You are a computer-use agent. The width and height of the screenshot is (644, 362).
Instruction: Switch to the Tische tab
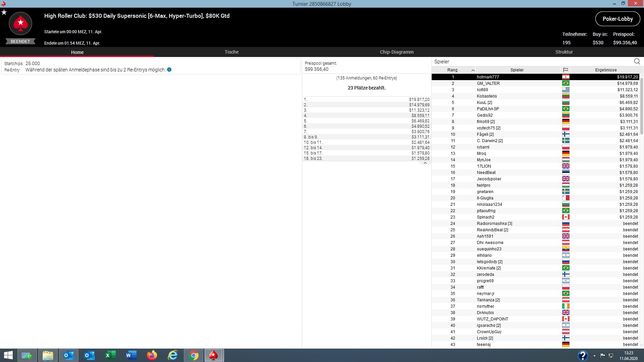[x=231, y=52]
